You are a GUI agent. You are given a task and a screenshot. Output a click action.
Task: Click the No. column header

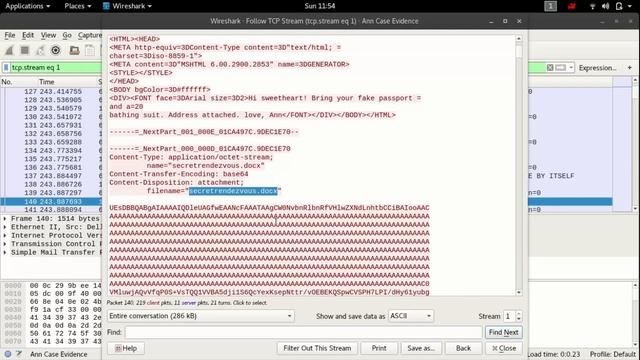[x=18, y=82]
